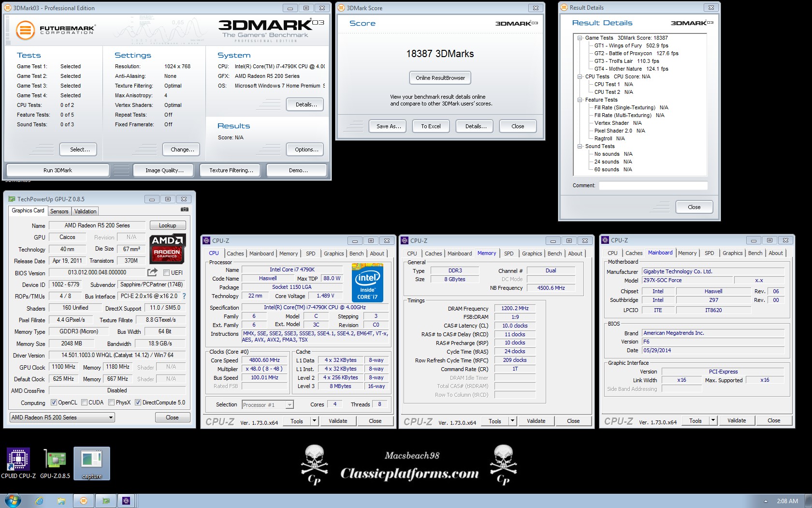812x508 pixels.
Task: Click Validate in the CPU-Z Memory window
Action: pyautogui.click(x=536, y=421)
